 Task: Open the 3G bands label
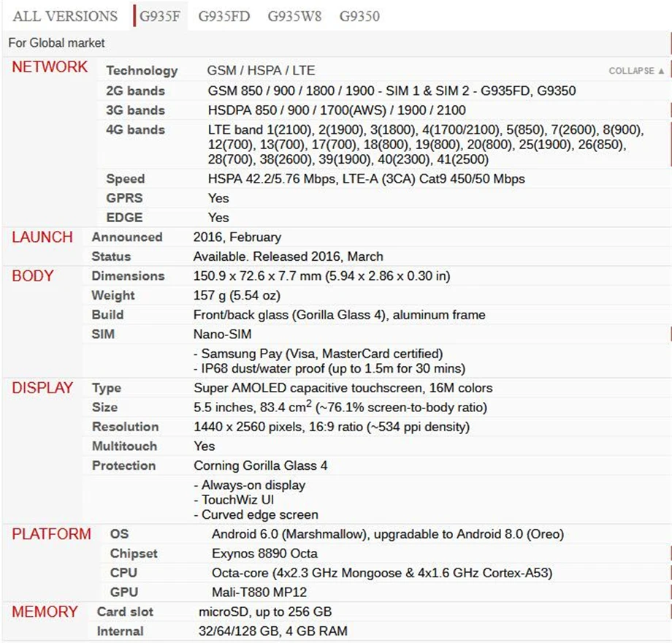pos(135,110)
